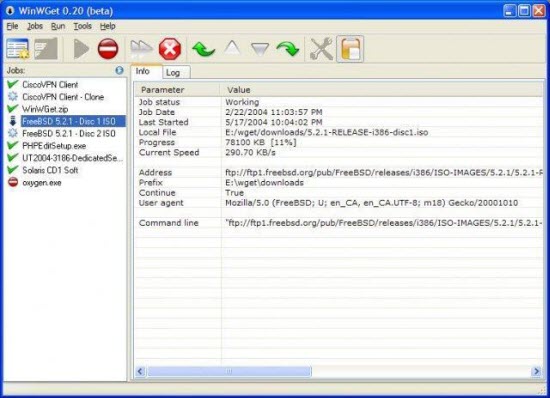Click the checkmark icon beside CiscoVPN Client

coord(13,84)
